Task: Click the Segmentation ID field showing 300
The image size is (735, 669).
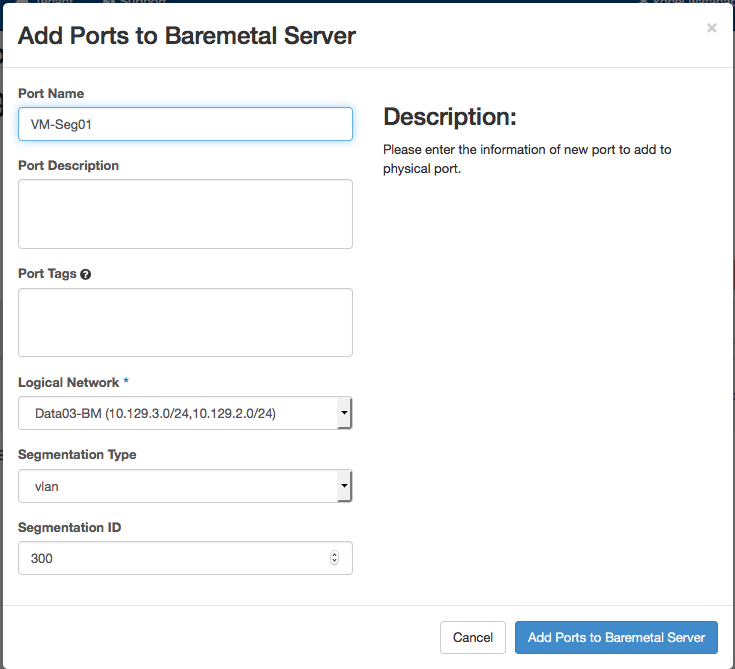Action: tap(170, 558)
